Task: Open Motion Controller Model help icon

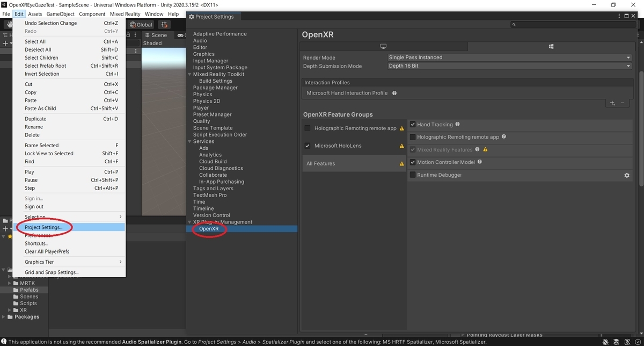Action: tap(480, 162)
